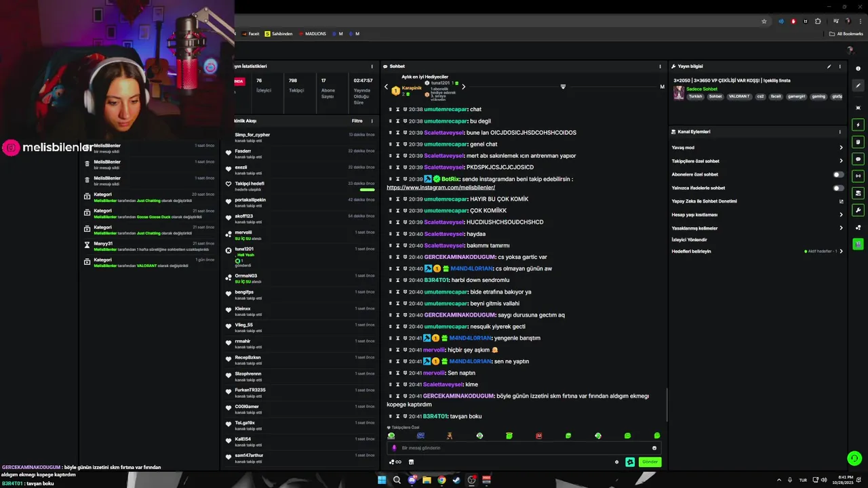Open the chat bubble icon in right sidebar
868x488 pixels.
859,159
